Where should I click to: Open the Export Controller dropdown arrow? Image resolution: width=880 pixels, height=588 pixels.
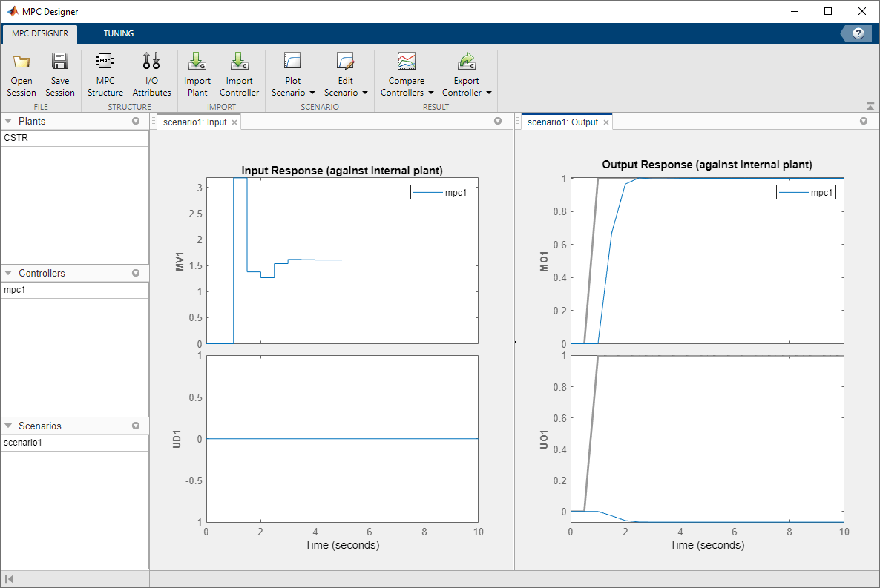[489, 93]
